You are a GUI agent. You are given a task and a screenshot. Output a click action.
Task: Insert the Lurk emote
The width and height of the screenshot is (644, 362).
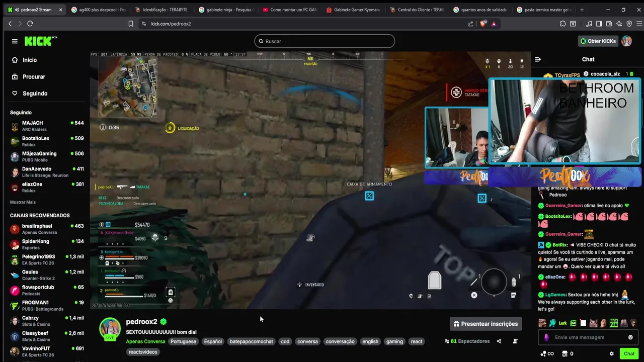[562, 323]
